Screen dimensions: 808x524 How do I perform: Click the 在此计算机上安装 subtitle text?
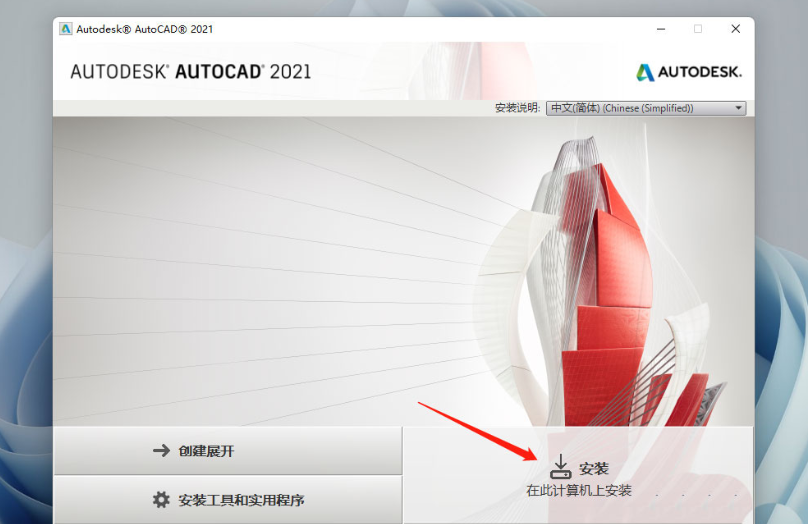[x=579, y=491]
